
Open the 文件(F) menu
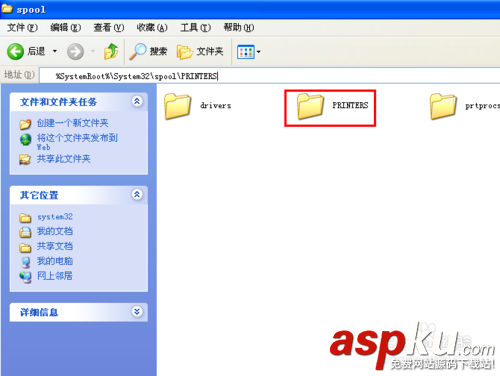22,27
